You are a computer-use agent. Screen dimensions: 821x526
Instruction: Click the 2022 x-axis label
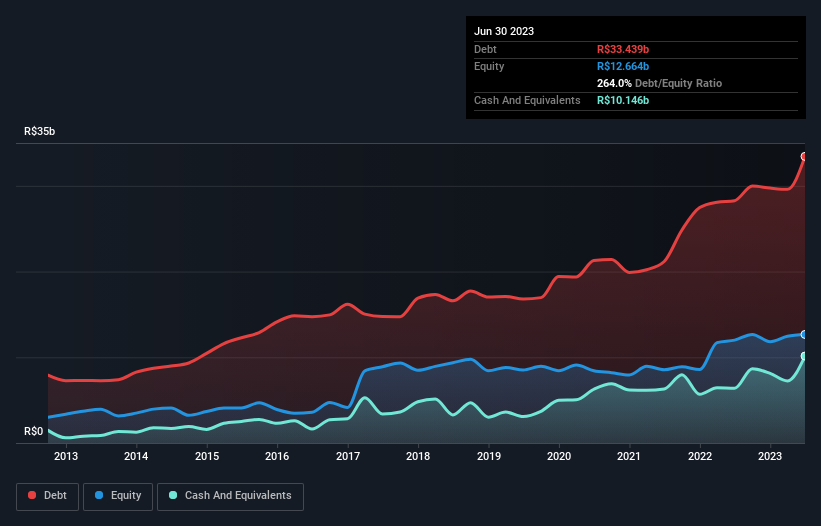point(700,456)
